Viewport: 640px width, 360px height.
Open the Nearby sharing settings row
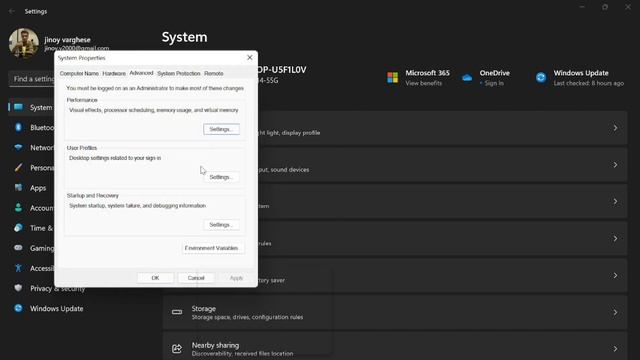pos(395,346)
